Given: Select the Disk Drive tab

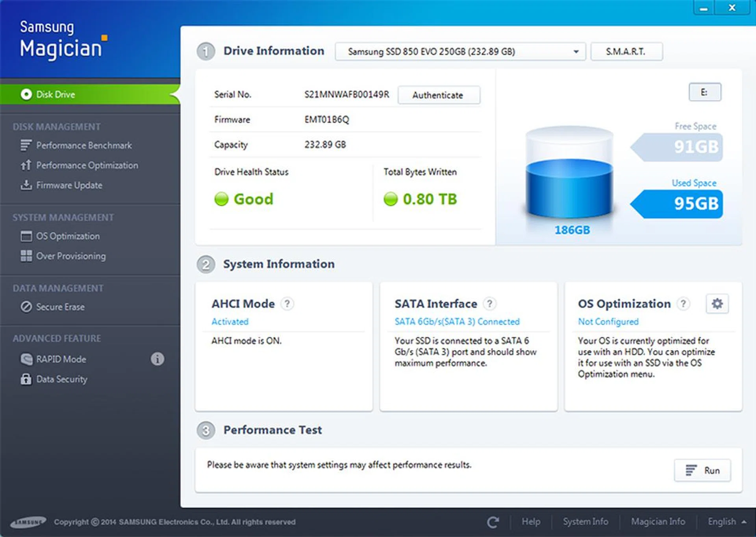Looking at the screenshot, I should (55, 94).
